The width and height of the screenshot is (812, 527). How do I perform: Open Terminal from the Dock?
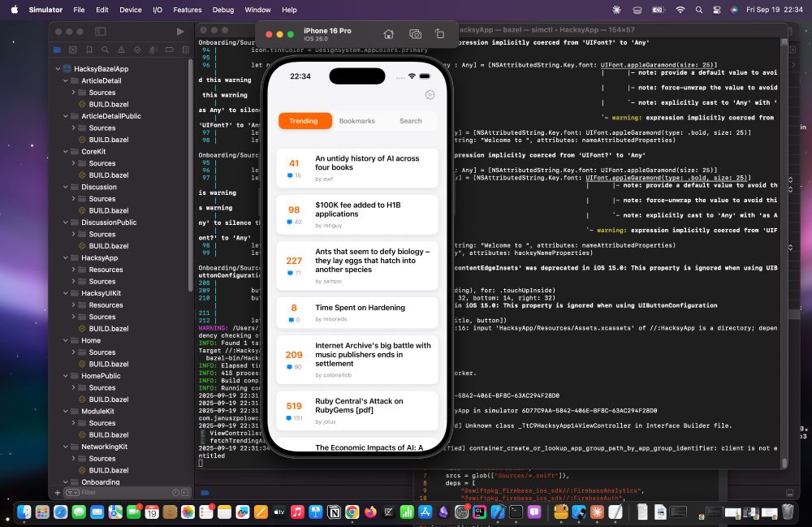click(x=516, y=512)
